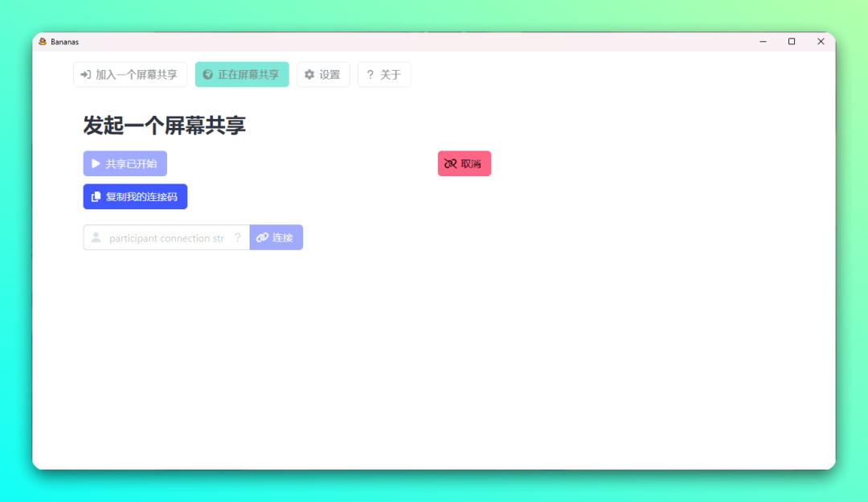Open the 关于 tab
This screenshot has height=502, width=868.
click(x=384, y=75)
